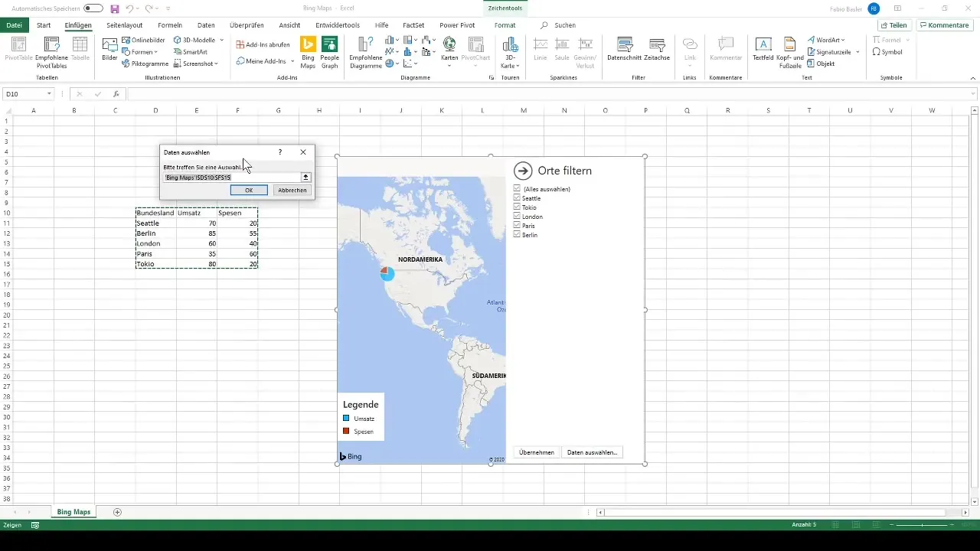Screen dimensions: 980x551
Task: Click the Undo arrow icon
Action: (130, 8)
